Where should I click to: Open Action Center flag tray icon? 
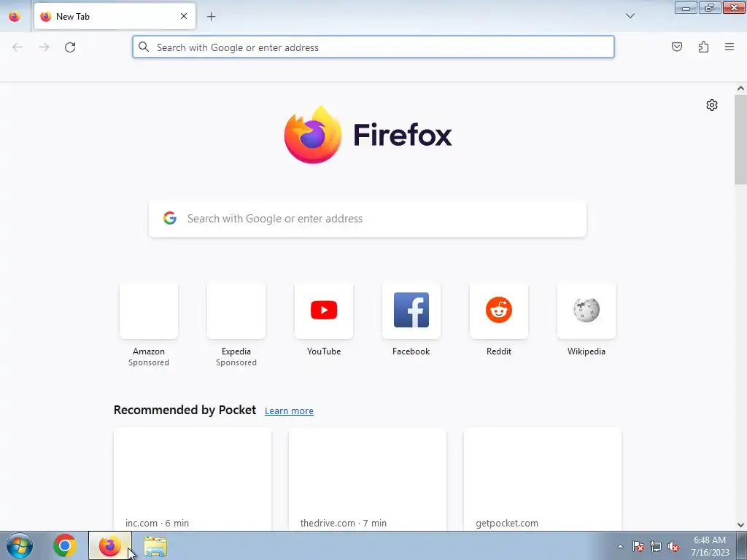[638, 546]
